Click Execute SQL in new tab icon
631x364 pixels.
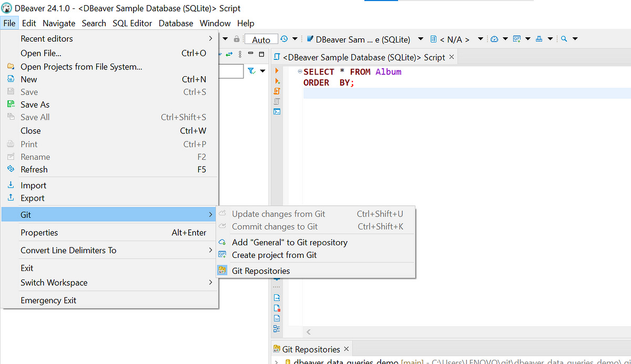(277, 81)
